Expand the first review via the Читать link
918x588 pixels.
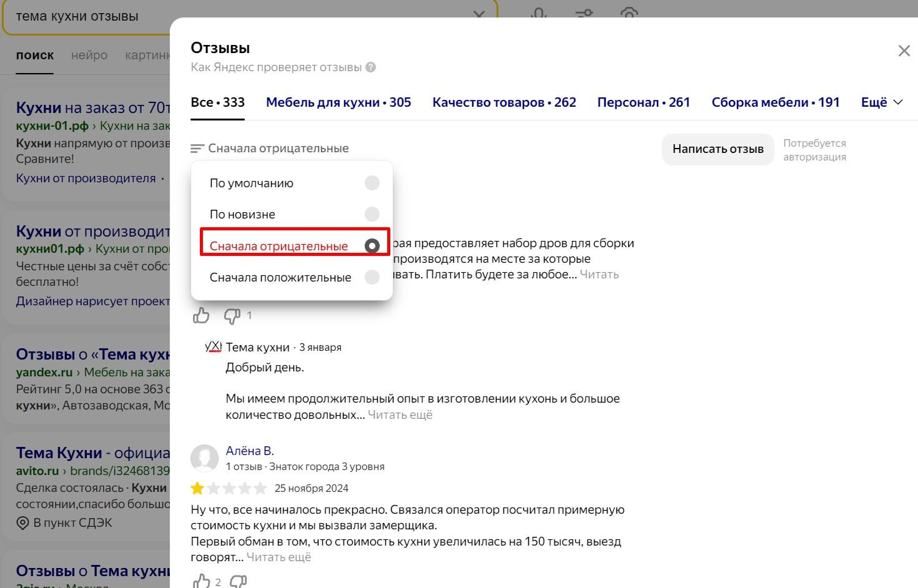coord(599,275)
